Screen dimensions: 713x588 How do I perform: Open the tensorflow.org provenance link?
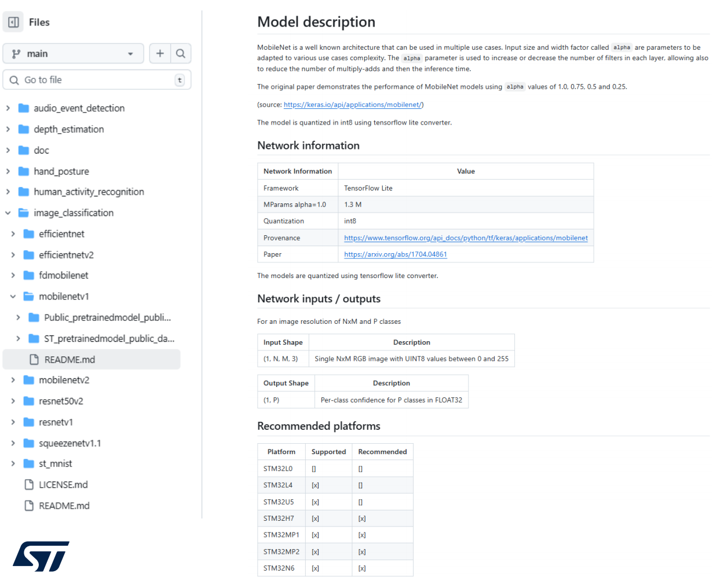click(x=465, y=238)
